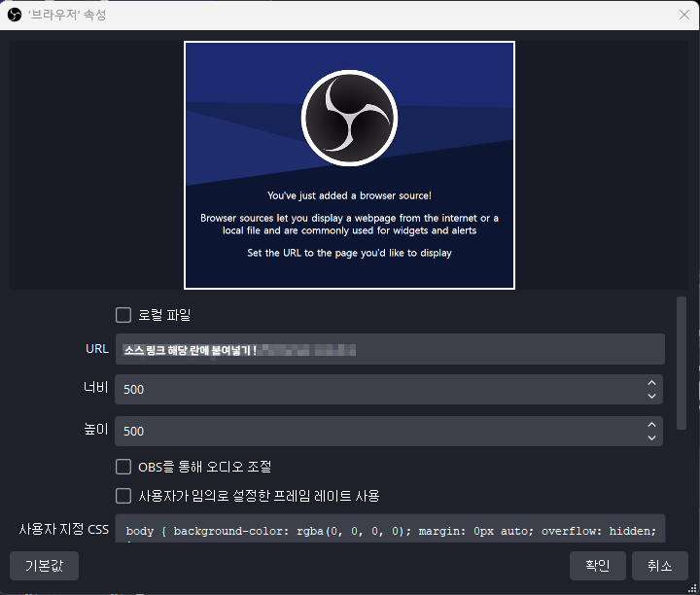Click the 'URL' field label
This screenshot has width=700, height=595.
pyautogui.click(x=97, y=349)
